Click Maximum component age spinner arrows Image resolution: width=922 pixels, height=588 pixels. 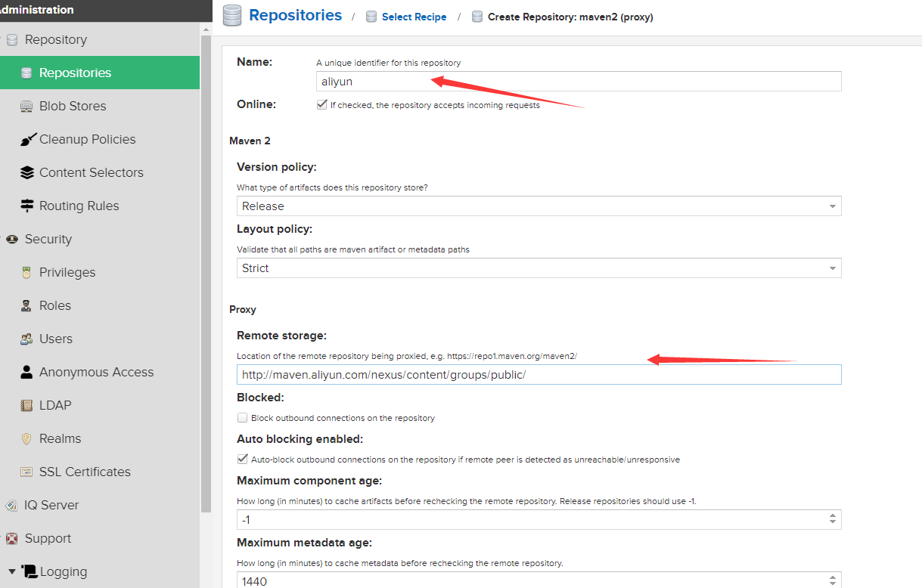pos(832,519)
